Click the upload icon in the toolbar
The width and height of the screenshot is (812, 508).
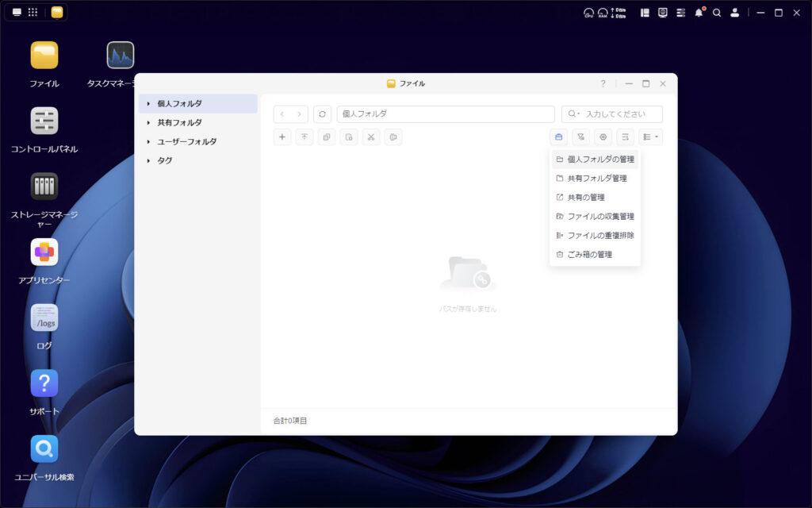coord(304,137)
